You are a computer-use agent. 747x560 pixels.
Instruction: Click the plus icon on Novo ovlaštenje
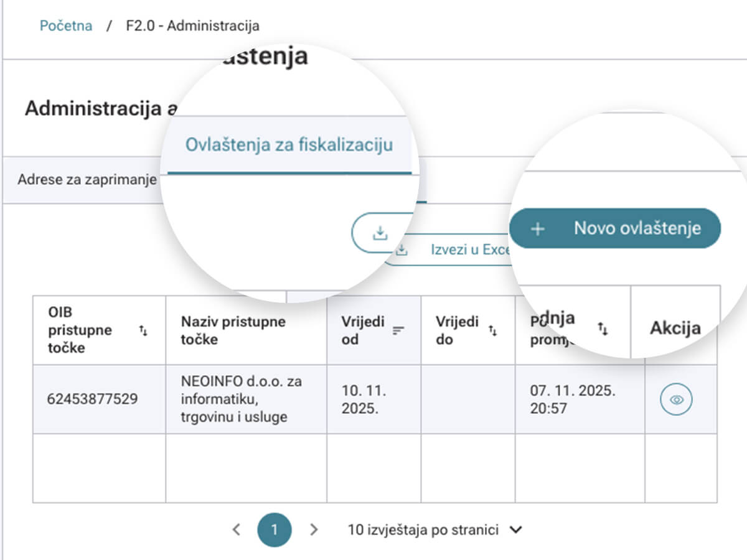tap(538, 229)
